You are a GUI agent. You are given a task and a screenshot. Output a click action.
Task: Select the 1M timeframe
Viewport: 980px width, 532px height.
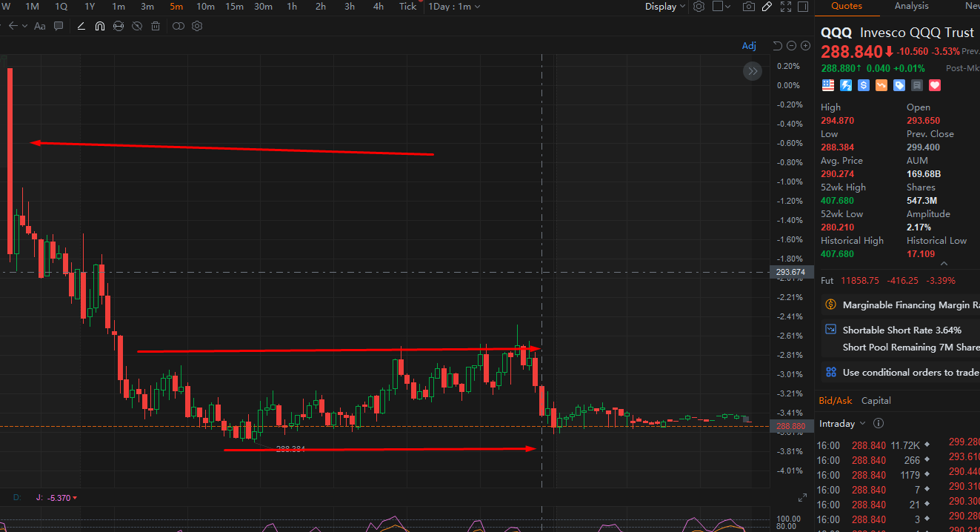pos(33,7)
